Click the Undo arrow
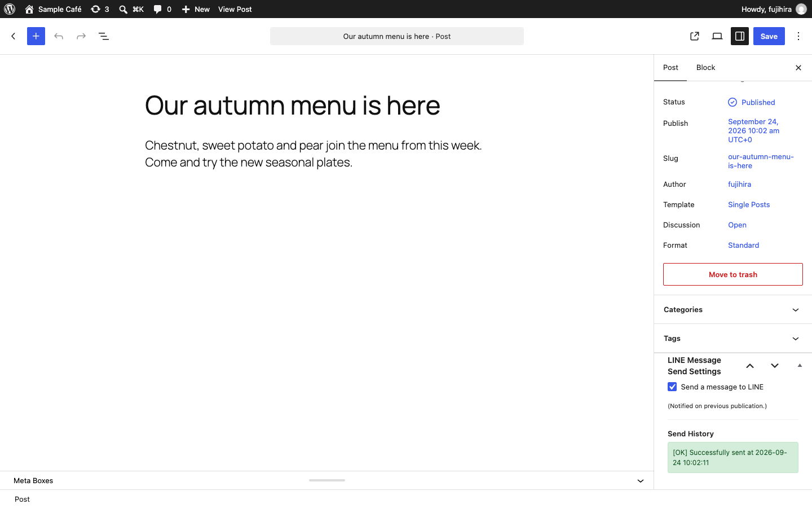Image resolution: width=812 pixels, height=508 pixels. pos(59,36)
